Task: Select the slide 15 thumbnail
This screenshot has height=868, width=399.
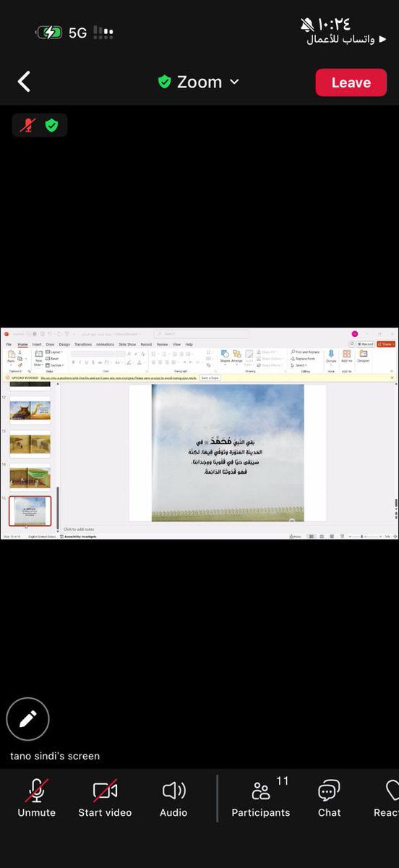Action: [x=30, y=510]
